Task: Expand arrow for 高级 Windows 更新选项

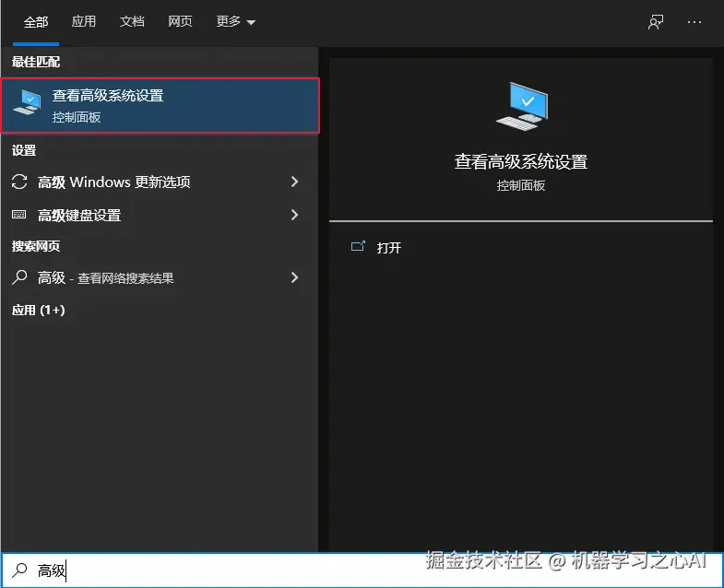Action: point(294,182)
